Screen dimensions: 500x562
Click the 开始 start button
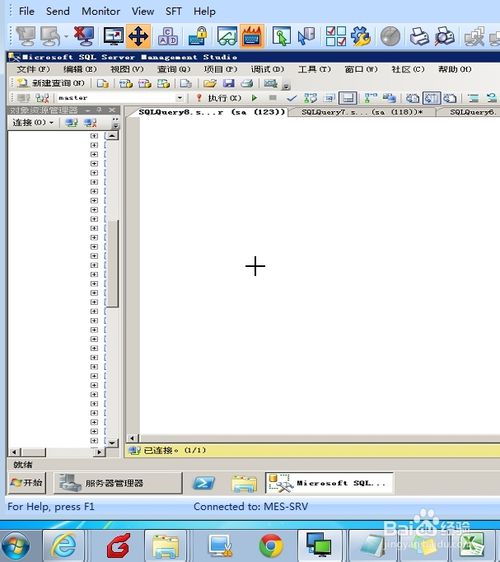[27, 483]
